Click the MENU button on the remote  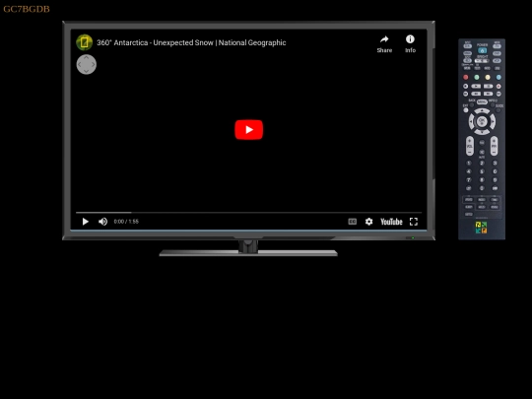tap(482, 101)
